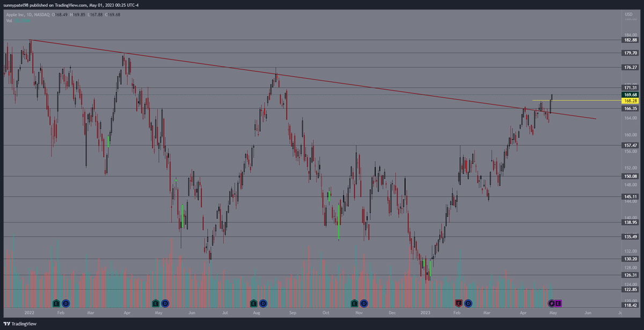
Task: Click the dividend D icon near Feb 2022
Action: tap(65, 303)
